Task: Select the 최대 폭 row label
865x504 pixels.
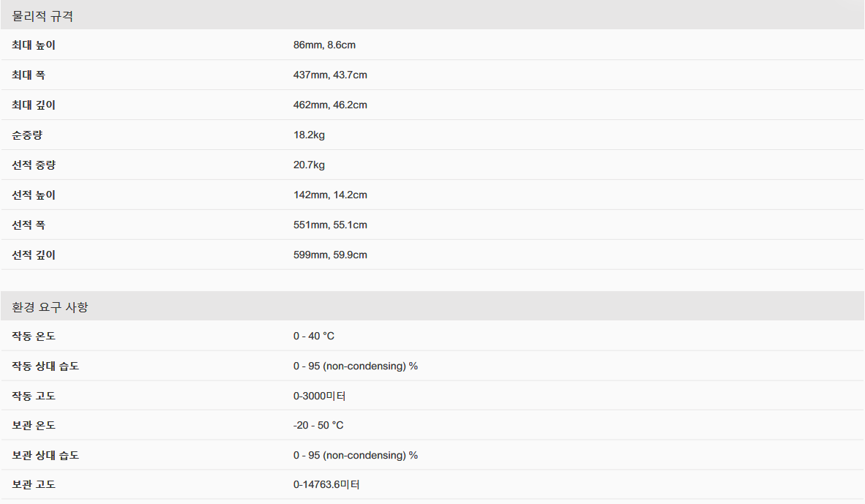Action: (x=29, y=75)
